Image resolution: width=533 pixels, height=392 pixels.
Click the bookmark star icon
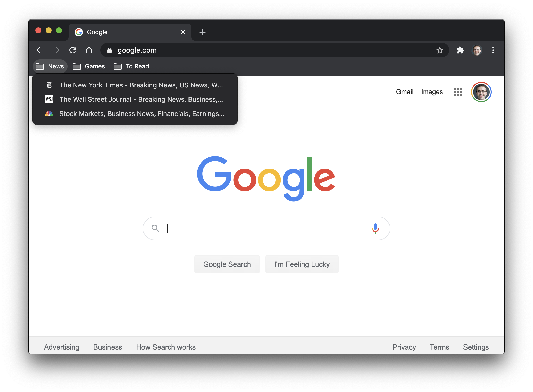click(x=440, y=50)
